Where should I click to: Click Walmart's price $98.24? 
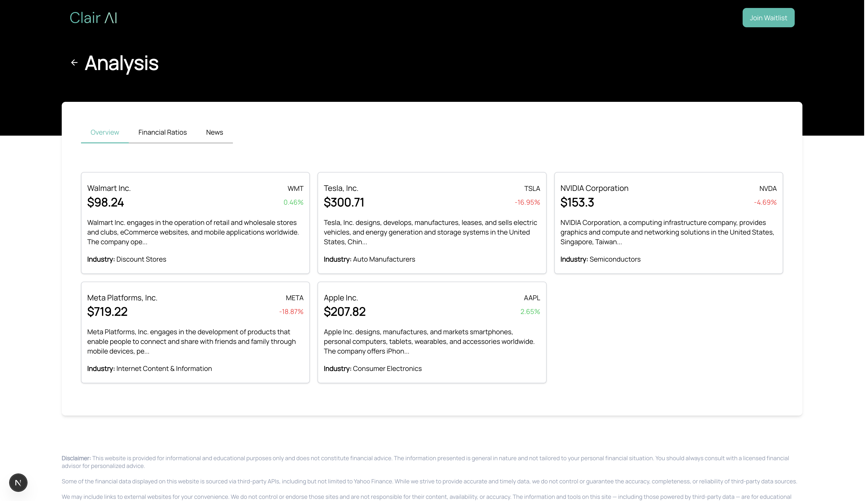106,202
